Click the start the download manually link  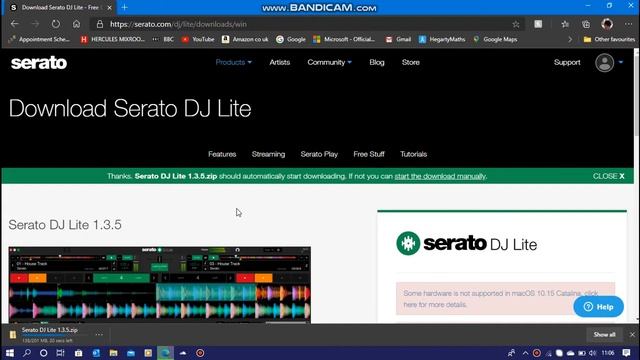click(x=440, y=176)
